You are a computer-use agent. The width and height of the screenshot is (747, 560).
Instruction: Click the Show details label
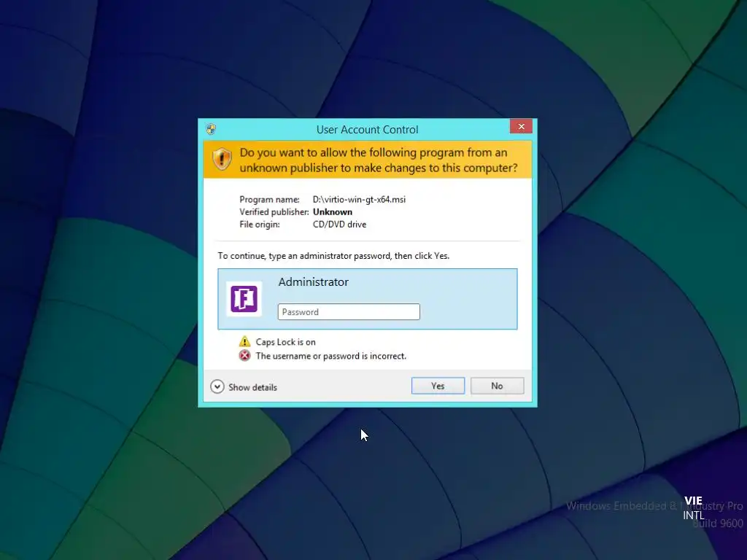point(252,387)
